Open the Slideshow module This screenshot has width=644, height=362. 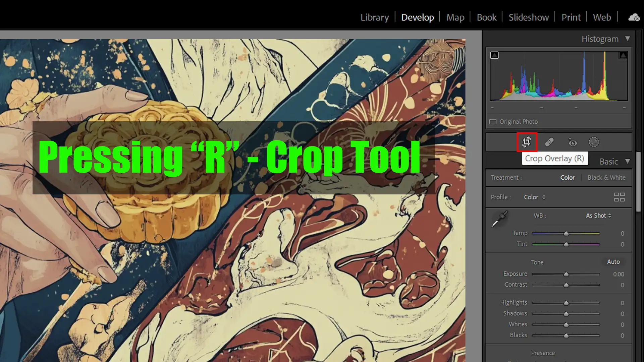click(529, 17)
